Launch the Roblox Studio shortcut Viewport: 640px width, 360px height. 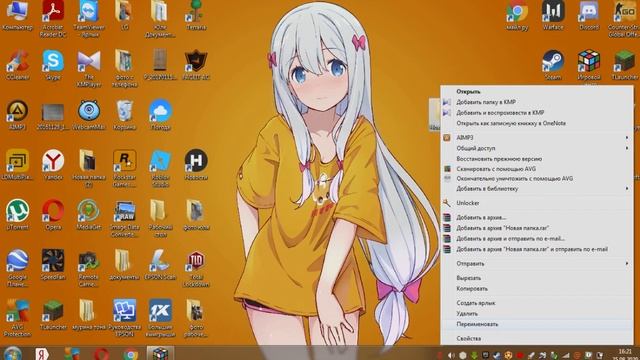pos(160,168)
